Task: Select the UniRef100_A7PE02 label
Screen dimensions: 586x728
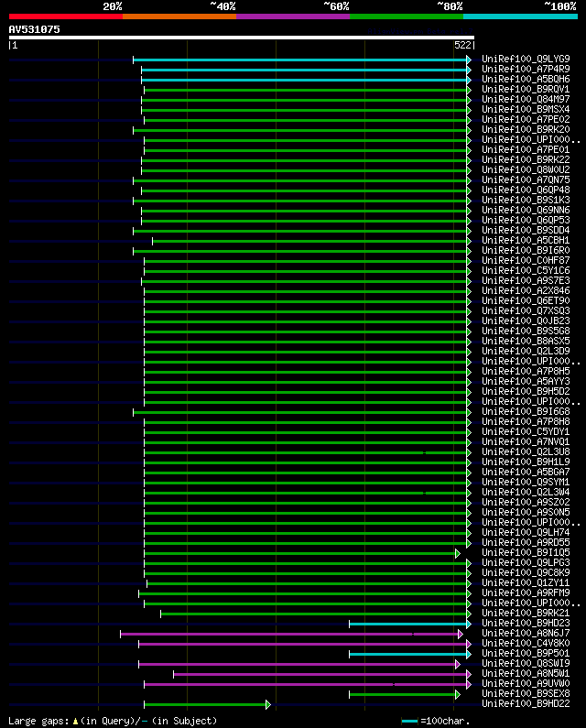Action: (x=526, y=119)
